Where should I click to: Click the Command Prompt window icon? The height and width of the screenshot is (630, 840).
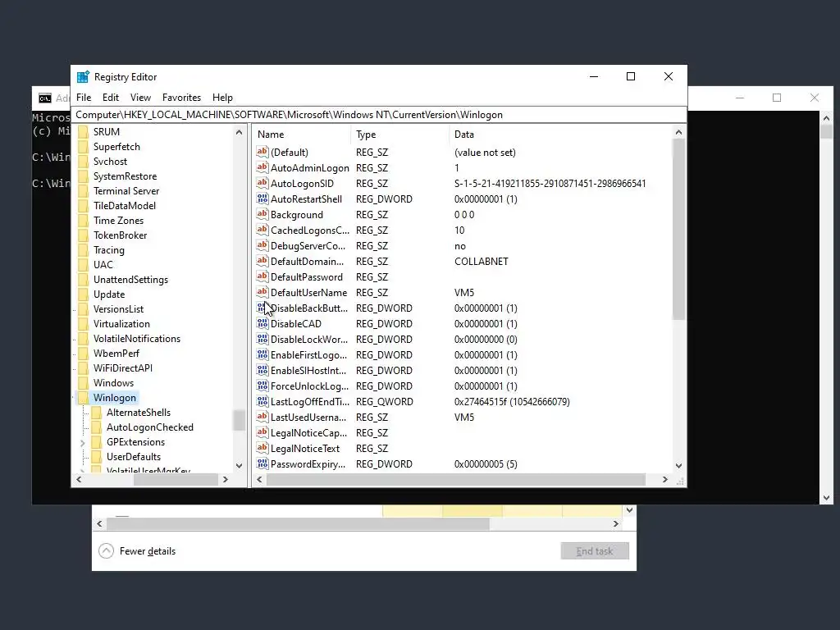pos(45,98)
